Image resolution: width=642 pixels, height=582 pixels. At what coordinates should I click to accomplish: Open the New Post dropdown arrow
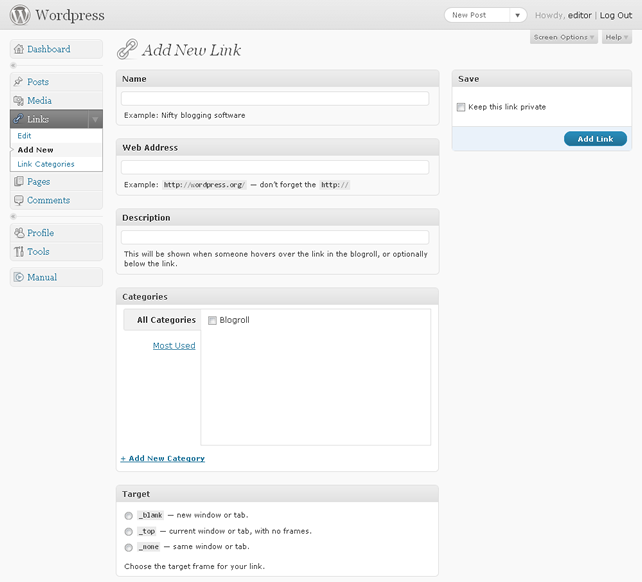click(518, 16)
